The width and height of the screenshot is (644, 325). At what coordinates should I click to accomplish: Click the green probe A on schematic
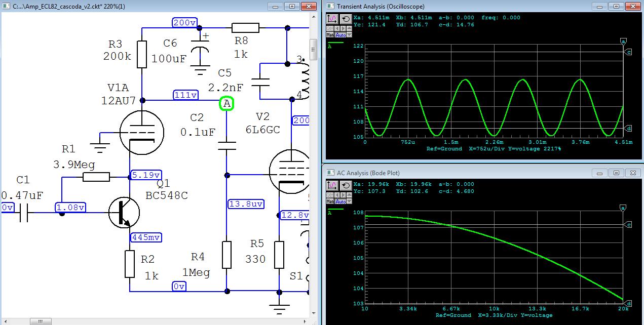(x=226, y=104)
